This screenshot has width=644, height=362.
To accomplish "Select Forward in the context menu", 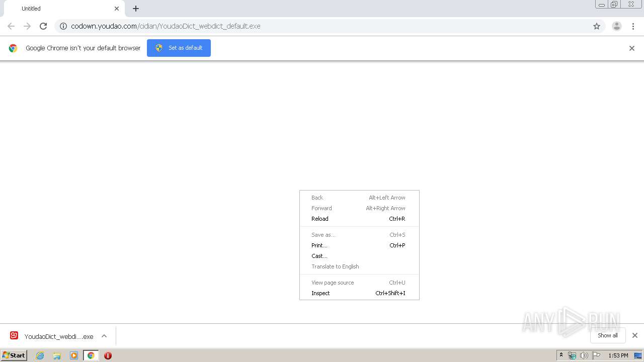I will [359, 208].
